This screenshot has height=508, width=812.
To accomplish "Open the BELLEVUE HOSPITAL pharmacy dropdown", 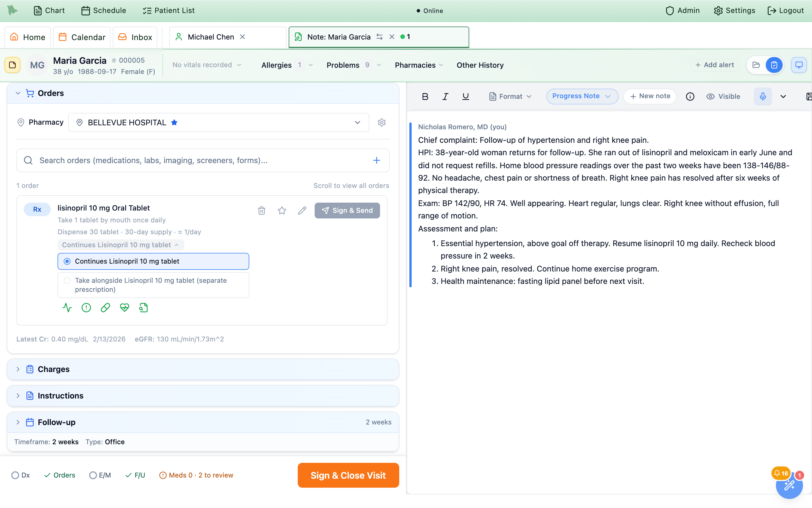I will 219,123.
